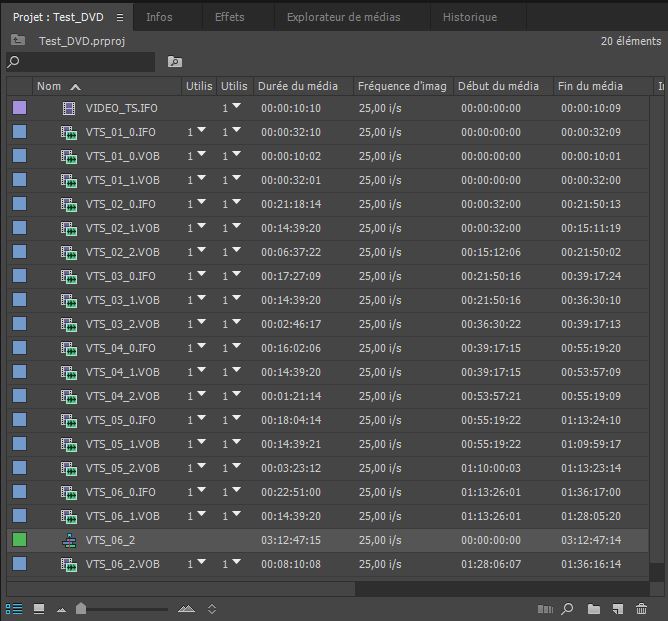Open the Historique tab

click(x=469, y=17)
